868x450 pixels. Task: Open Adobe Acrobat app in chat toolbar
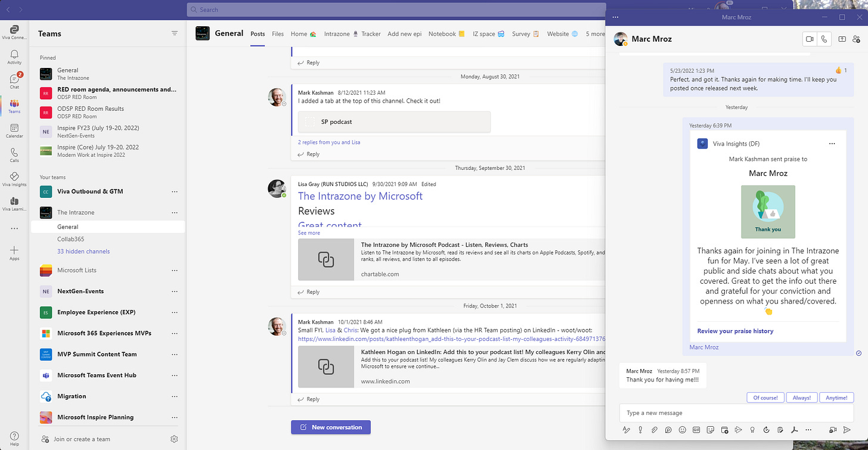794,430
